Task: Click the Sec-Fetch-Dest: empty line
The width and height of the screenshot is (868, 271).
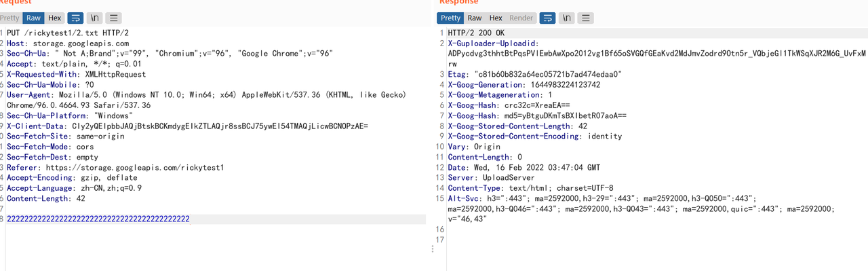Action: point(52,157)
